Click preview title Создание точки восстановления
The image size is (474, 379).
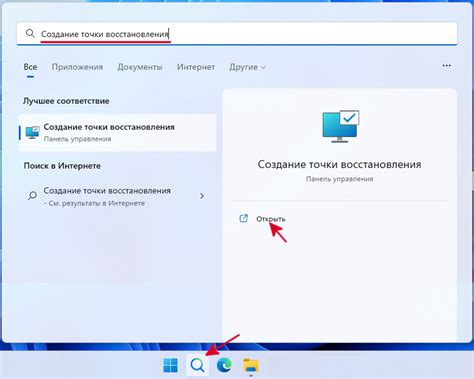tap(339, 164)
